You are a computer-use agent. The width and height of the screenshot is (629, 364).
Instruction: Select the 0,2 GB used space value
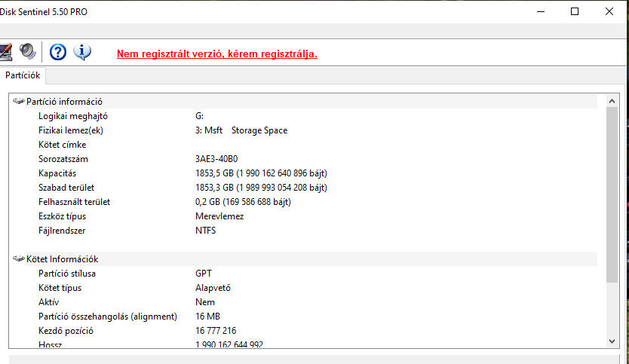coord(243,202)
